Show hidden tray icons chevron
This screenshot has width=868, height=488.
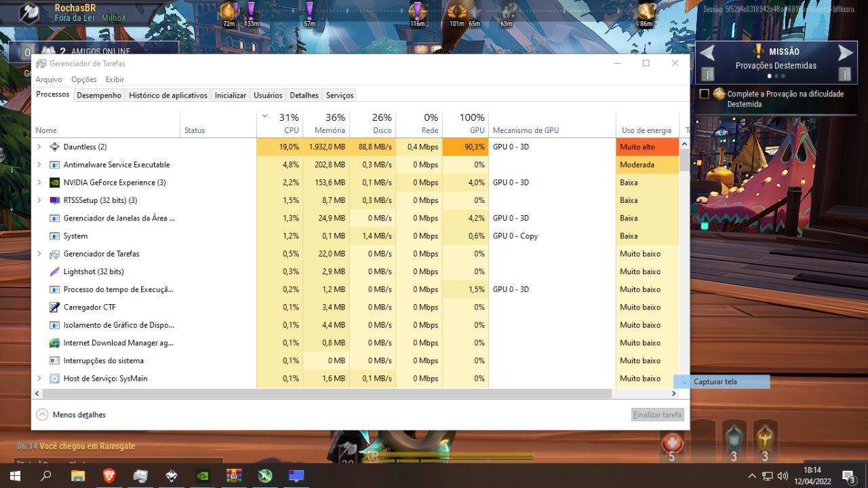[751, 476]
